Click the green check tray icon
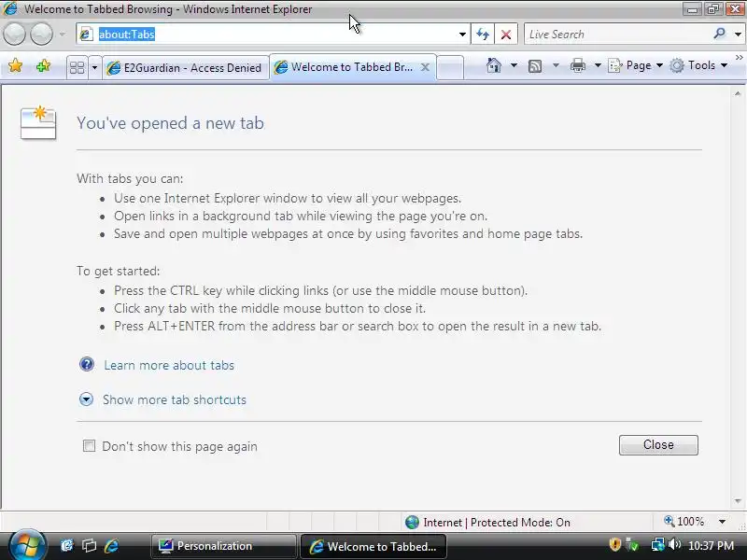This screenshot has width=747, height=560. 633,544
